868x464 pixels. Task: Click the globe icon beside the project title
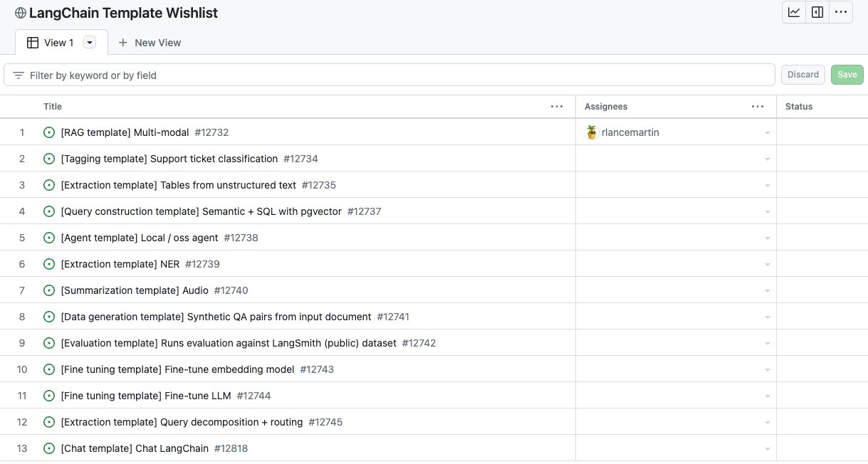(x=20, y=13)
